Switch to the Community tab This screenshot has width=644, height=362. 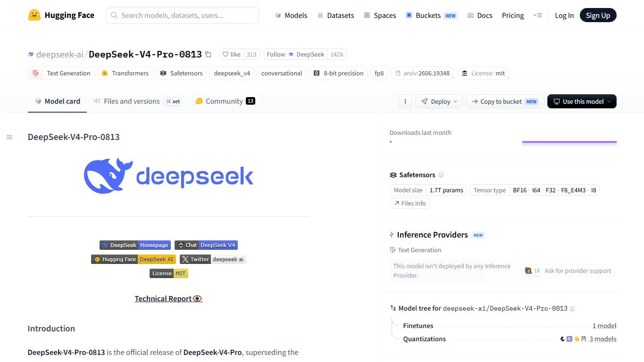pos(225,101)
